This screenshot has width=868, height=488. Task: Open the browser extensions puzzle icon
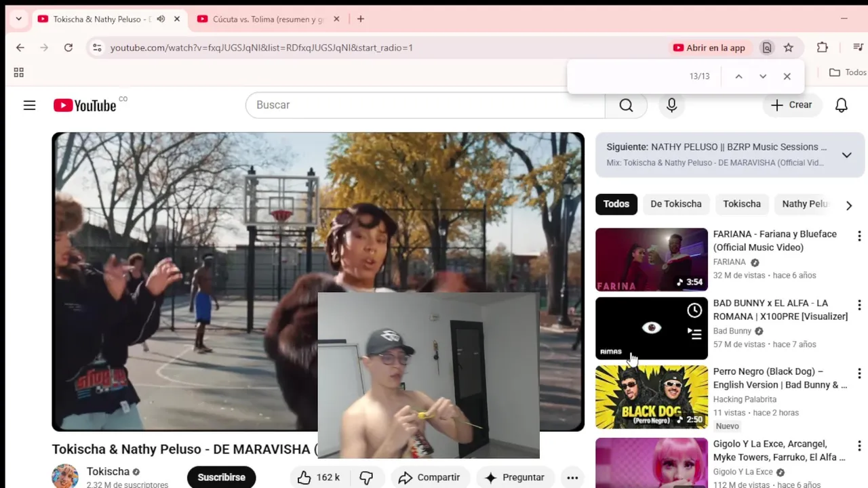(x=822, y=47)
